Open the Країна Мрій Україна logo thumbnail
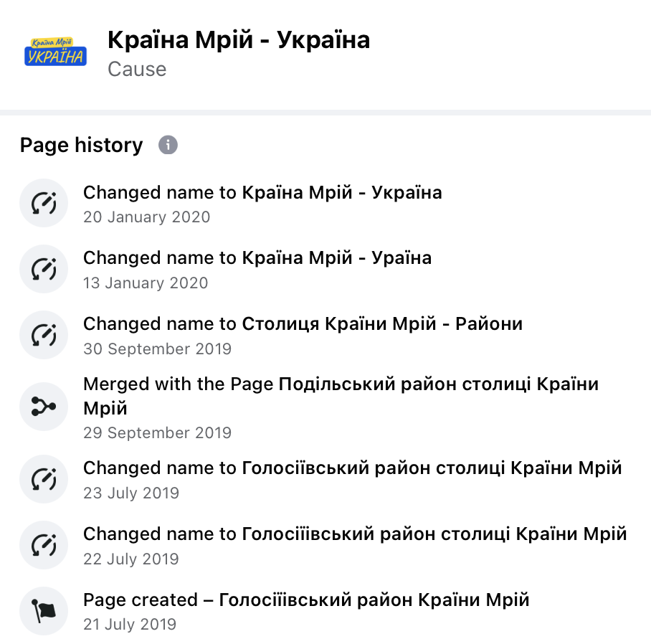The width and height of the screenshot is (651, 644). point(55,52)
